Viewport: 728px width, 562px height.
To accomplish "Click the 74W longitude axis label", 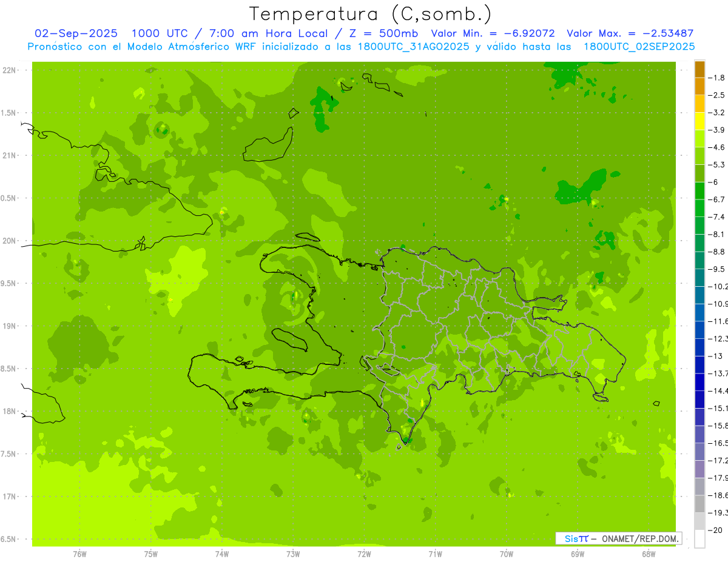I will (x=222, y=554).
